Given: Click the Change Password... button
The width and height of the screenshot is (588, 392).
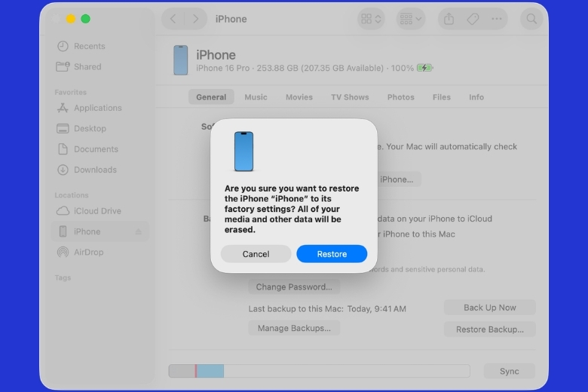Looking at the screenshot, I should 294,287.
